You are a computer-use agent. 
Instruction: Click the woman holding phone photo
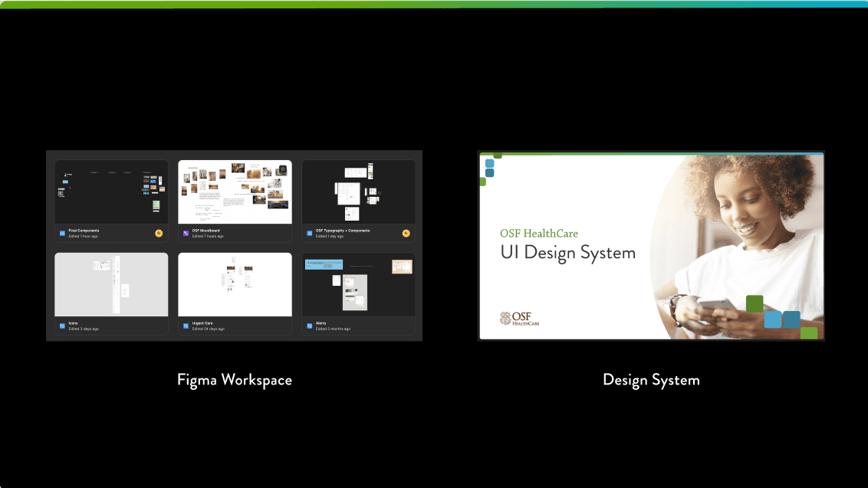tap(737, 247)
